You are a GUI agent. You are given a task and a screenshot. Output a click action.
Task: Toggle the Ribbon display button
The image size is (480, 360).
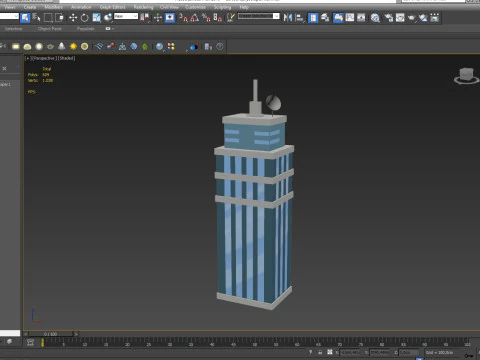click(x=338, y=17)
